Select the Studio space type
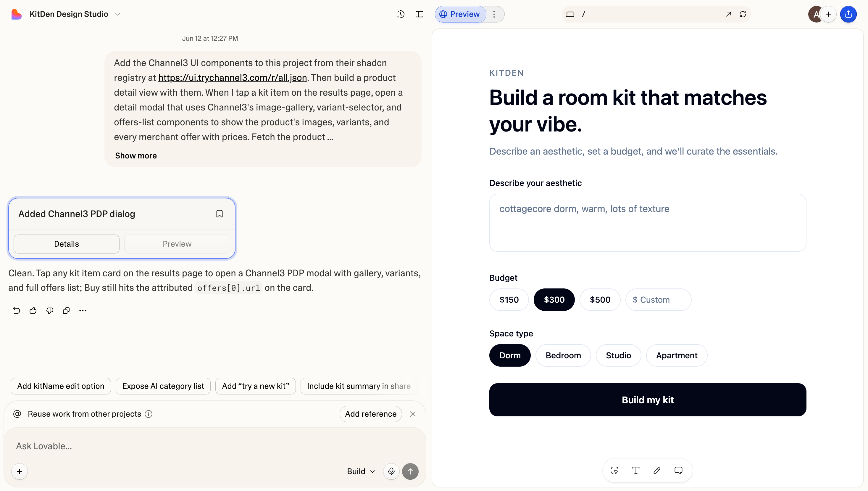 point(618,355)
